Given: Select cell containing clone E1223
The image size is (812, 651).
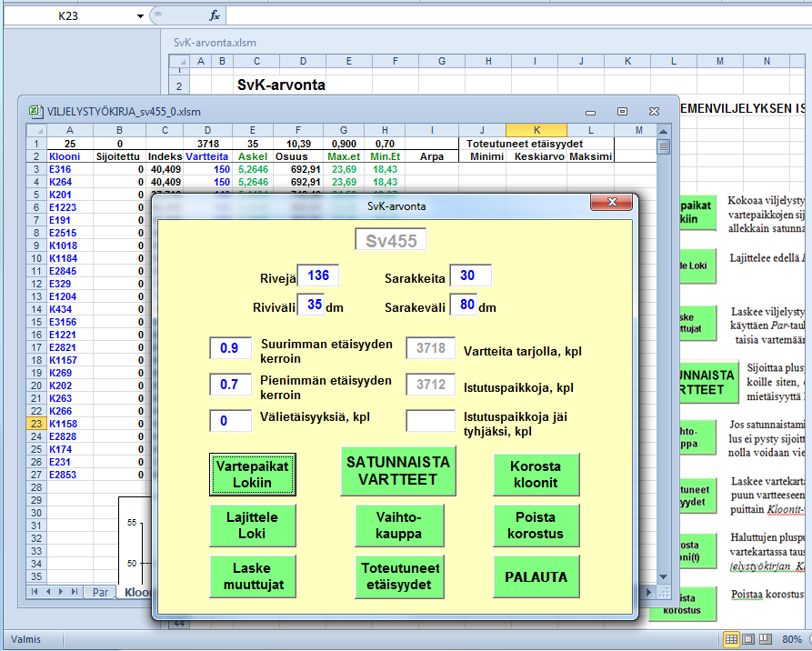Looking at the screenshot, I should pos(70,207).
